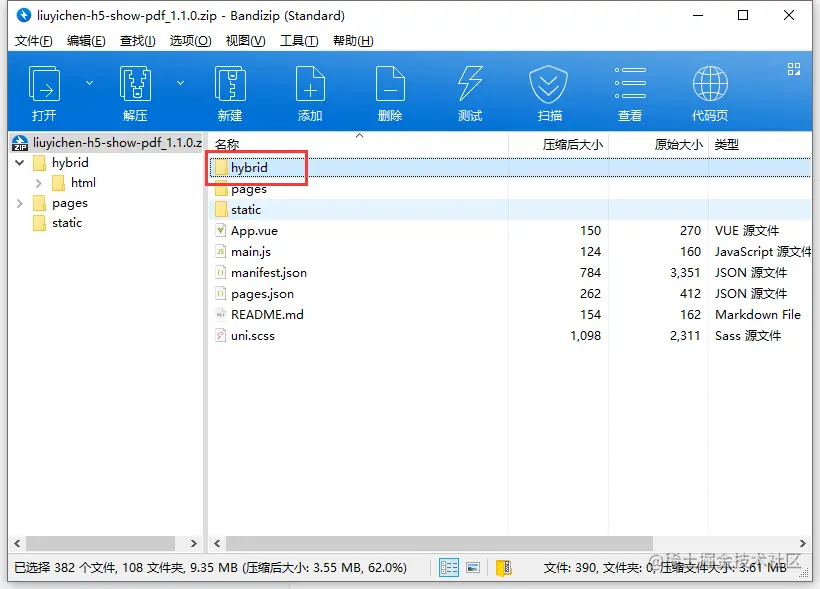
Task: Click the 删除 (Delete) toolbar icon
Action: pos(390,84)
